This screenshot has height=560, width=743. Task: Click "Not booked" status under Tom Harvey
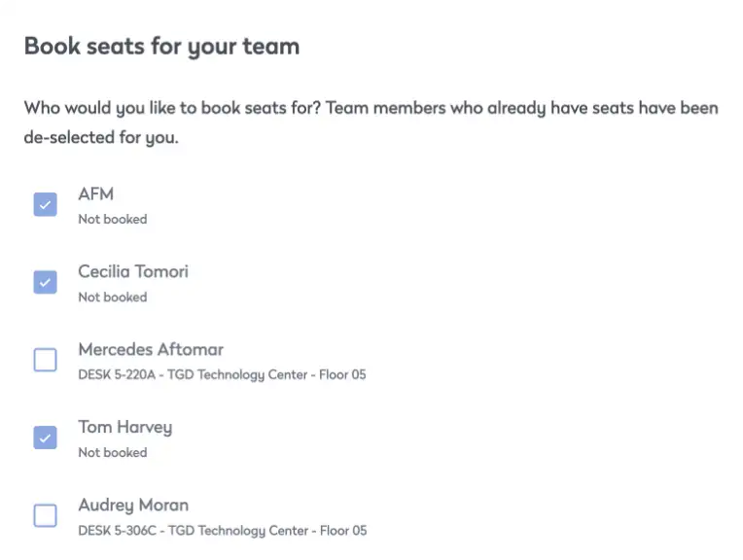pos(113,453)
